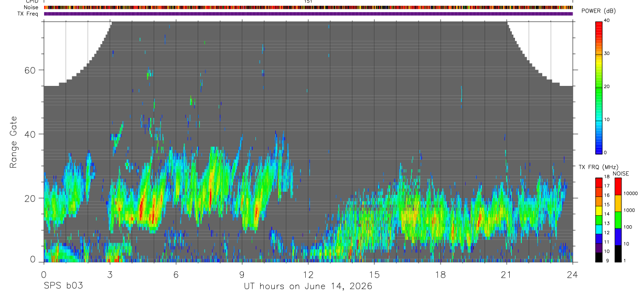Click the POWER (dB) color bar
The image size is (644, 297).
[599, 87]
